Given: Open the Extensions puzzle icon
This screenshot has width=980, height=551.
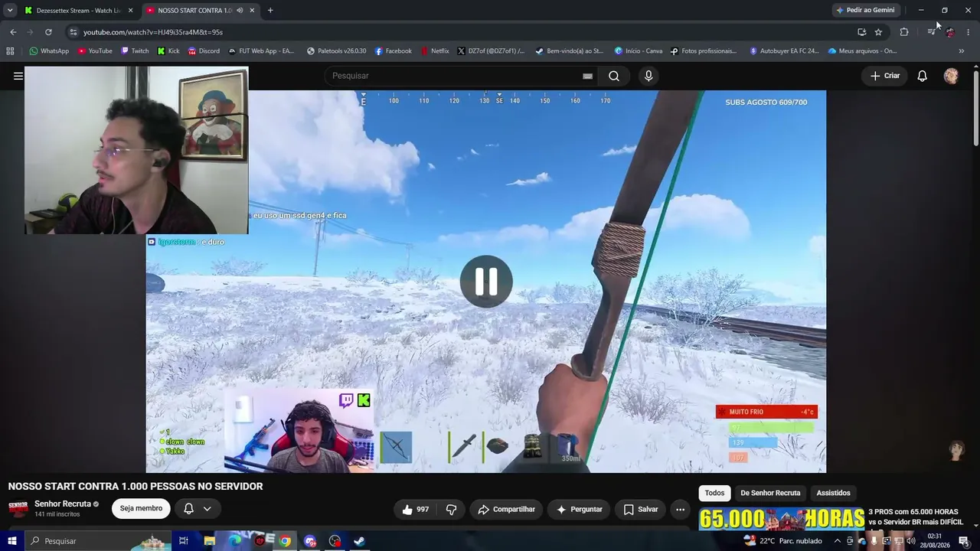Looking at the screenshot, I should tap(904, 32).
